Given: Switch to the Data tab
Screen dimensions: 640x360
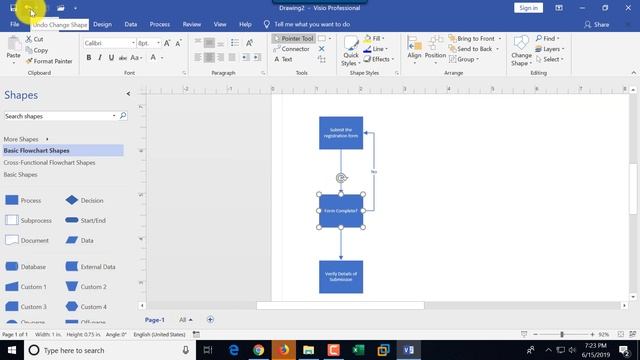Looking at the screenshot, I should click(131, 24).
